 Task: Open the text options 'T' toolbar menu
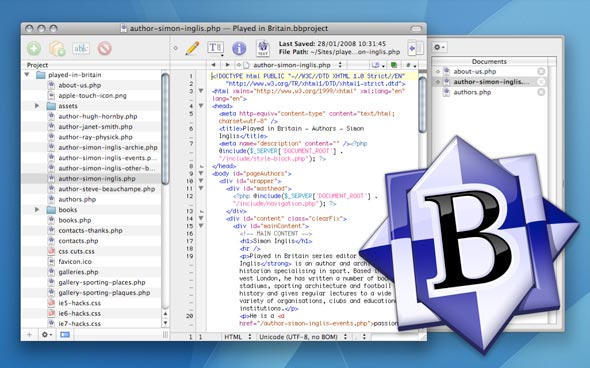point(216,48)
